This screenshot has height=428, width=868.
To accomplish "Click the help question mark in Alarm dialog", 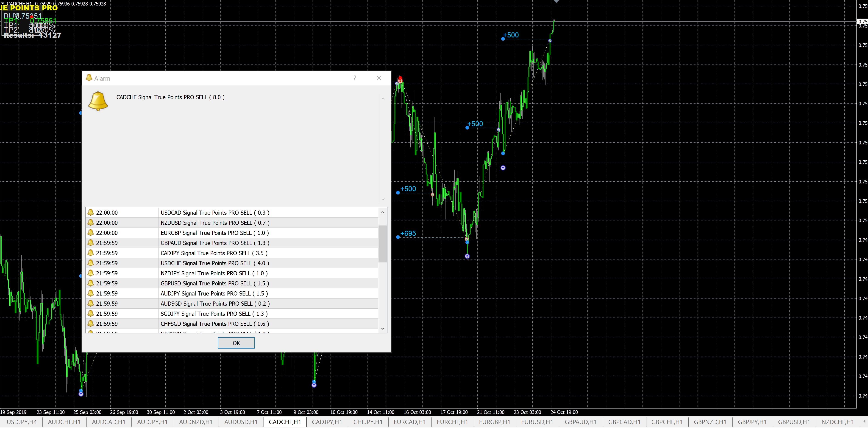I will coord(354,78).
